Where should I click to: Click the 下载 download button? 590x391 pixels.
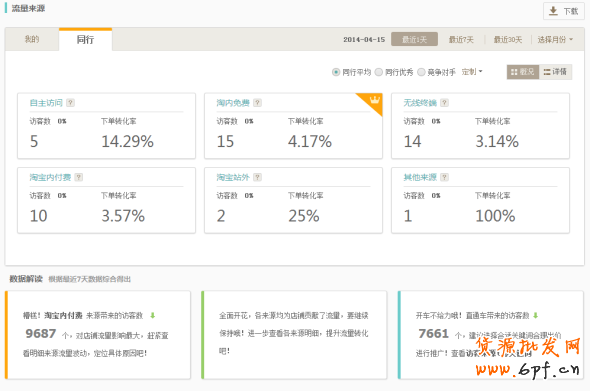coord(564,11)
